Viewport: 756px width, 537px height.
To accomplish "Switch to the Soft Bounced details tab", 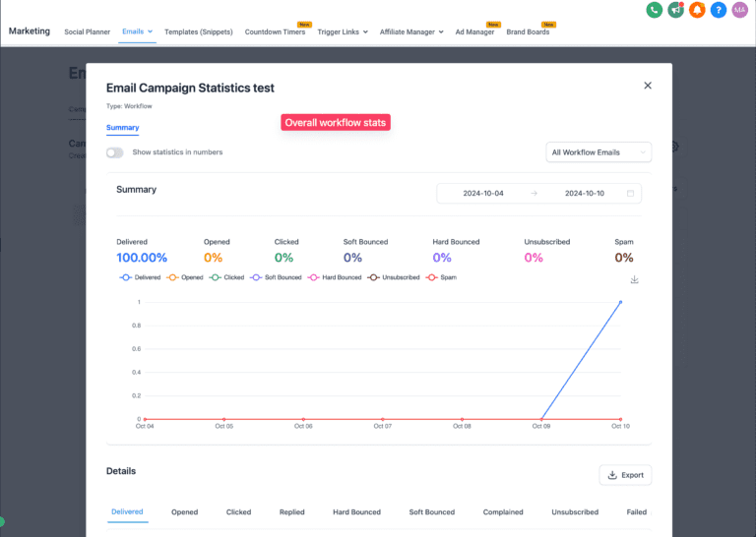I will point(432,512).
